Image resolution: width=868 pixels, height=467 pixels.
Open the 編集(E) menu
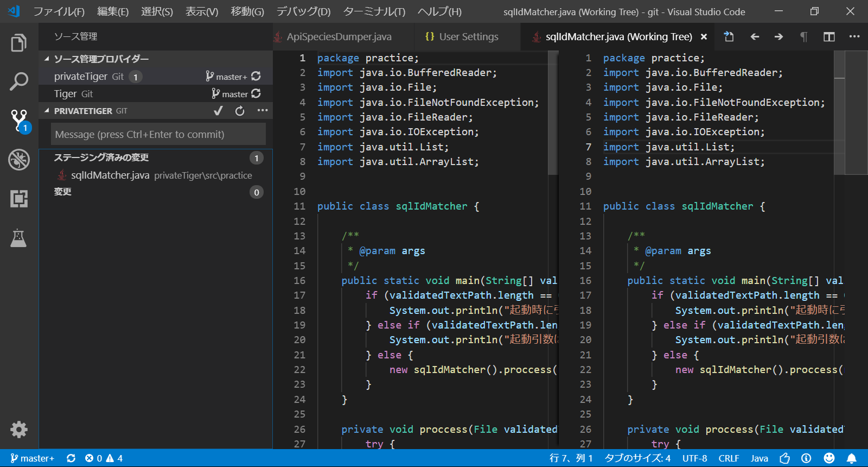coord(113,11)
